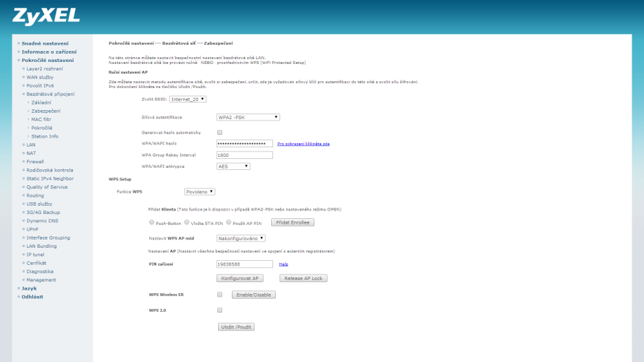Click Enable/Disable button
Image resolution: width=644 pixels, height=362 pixels.
click(253, 295)
